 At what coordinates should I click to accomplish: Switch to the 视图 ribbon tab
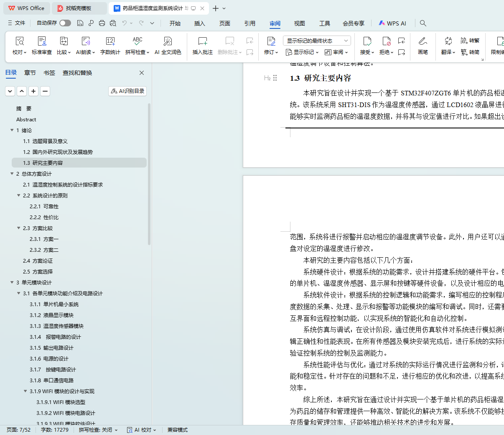pos(299,23)
